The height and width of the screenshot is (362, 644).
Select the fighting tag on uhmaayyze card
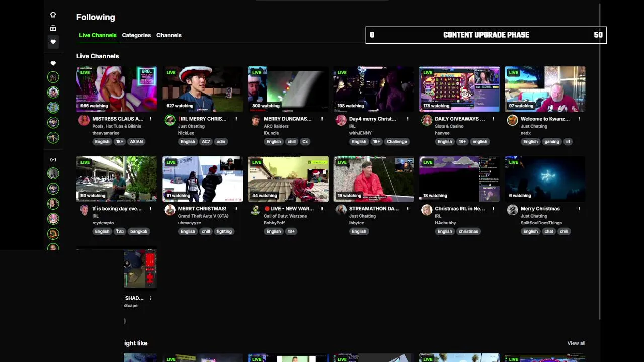click(x=224, y=231)
